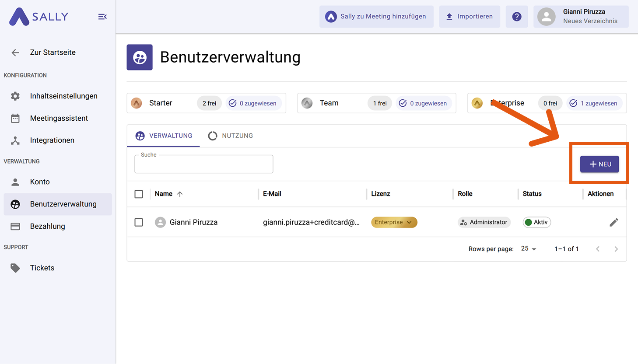
Task: Click the Importieren button
Action: [x=470, y=17]
